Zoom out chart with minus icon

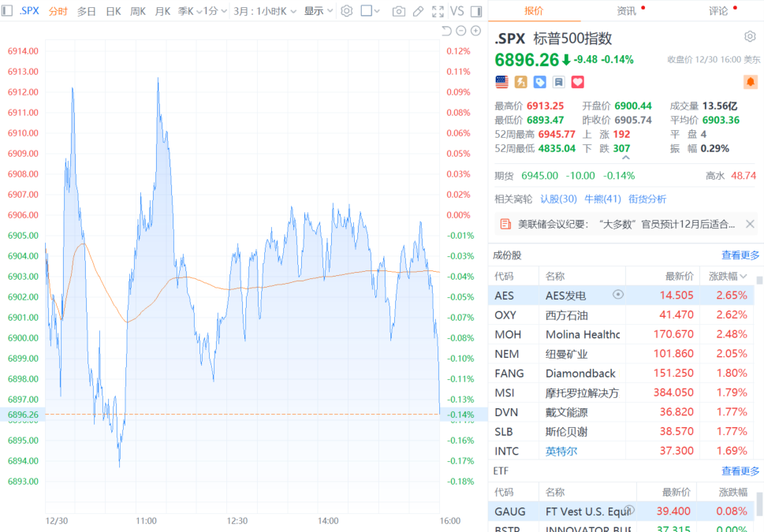[x=461, y=31]
